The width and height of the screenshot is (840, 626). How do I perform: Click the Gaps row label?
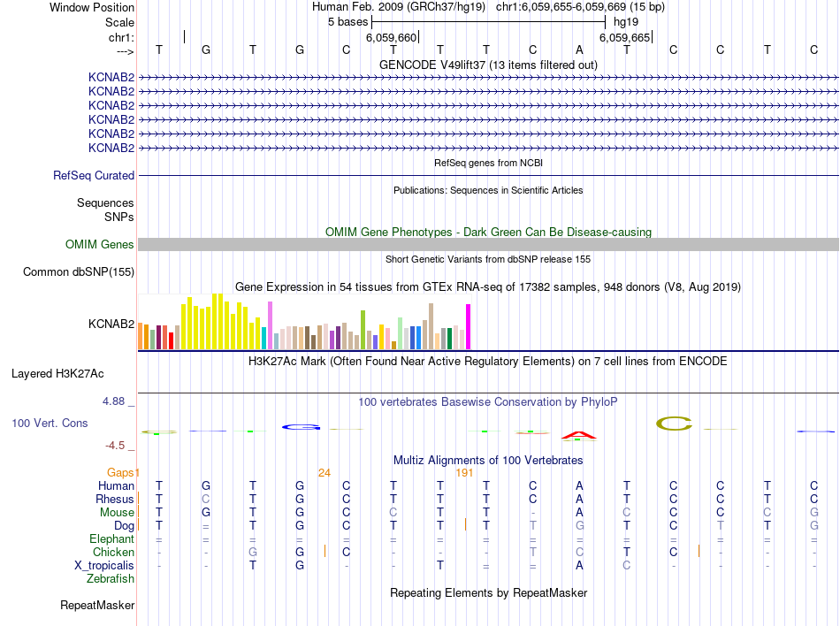(x=120, y=472)
